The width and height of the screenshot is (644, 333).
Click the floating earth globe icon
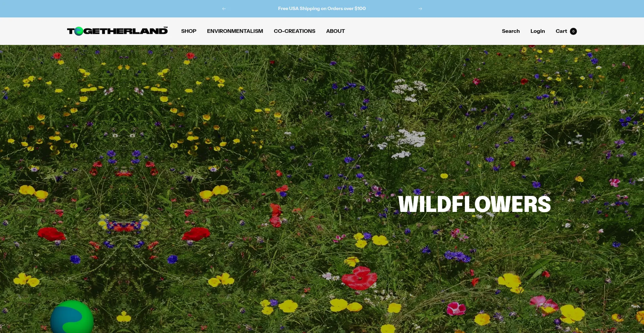(x=72, y=317)
